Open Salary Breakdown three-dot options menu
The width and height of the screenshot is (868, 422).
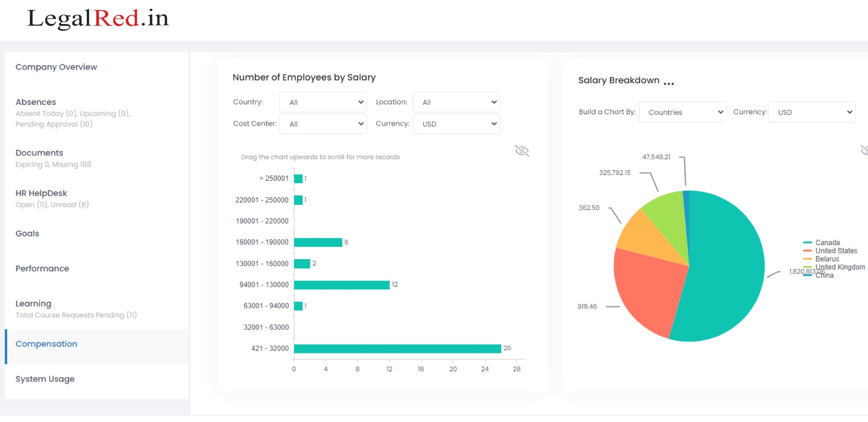(x=669, y=83)
